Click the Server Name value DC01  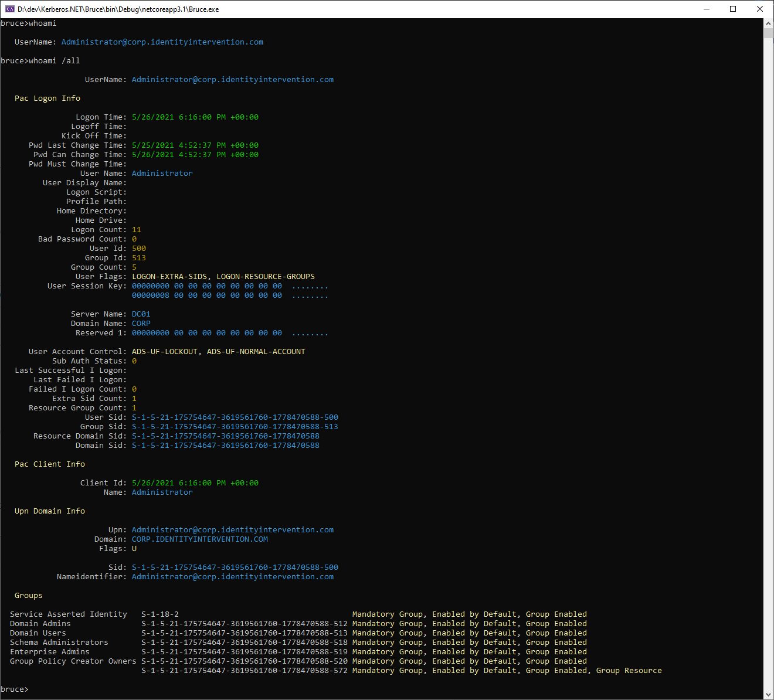(x=141, y=314)
